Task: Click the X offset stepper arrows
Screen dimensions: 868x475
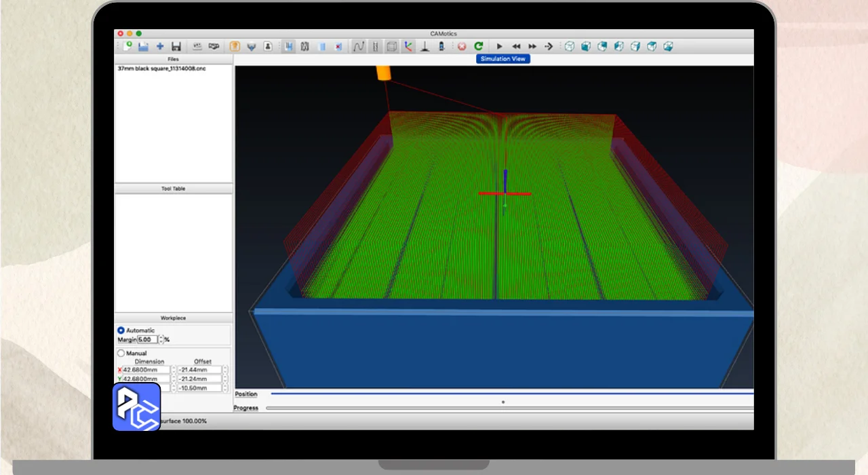Action: [225, 370]
